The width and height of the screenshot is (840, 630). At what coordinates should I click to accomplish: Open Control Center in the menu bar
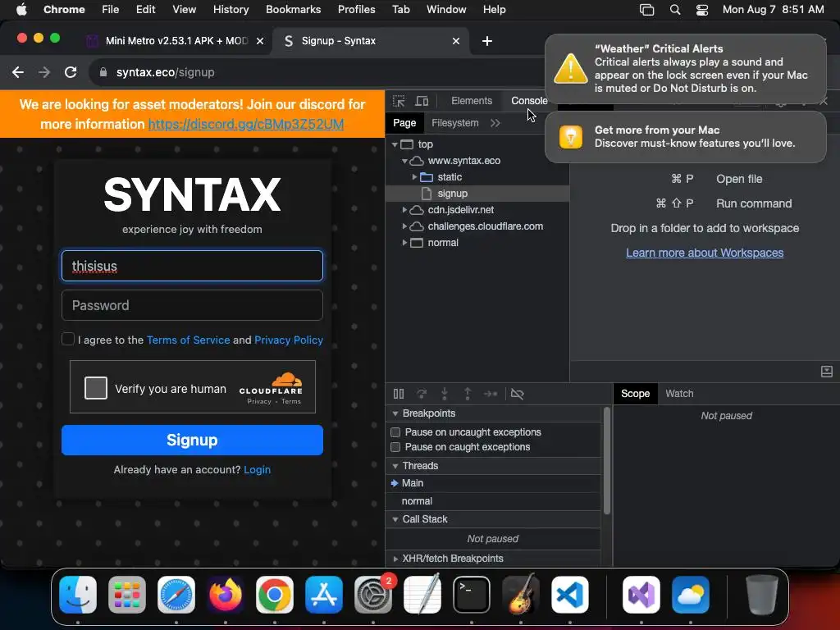click(x=702, y=10)
